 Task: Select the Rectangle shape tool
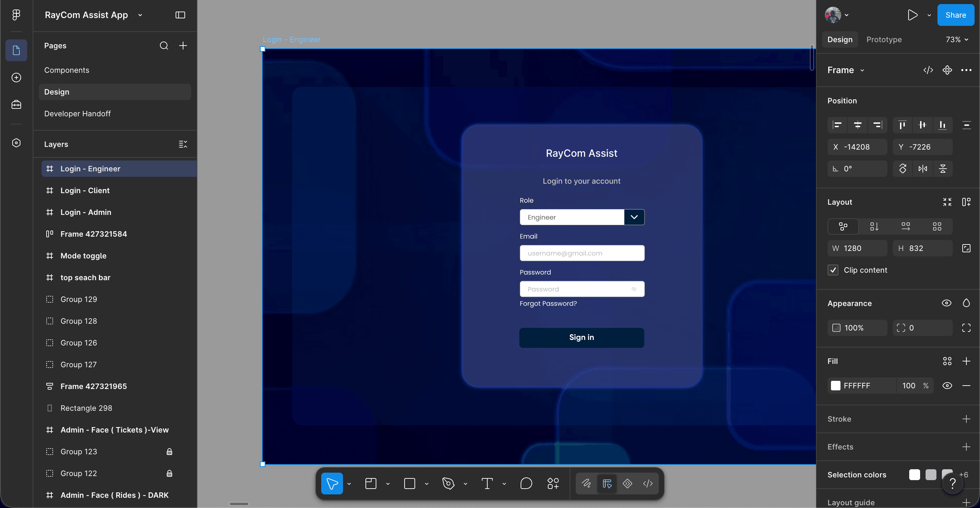[409, 483]
